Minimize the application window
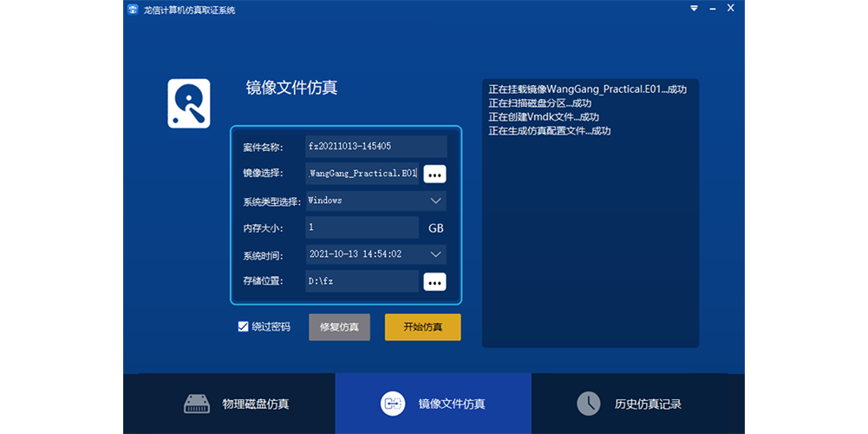The height and width of the screenshot is (434, 868). point(712,9)
